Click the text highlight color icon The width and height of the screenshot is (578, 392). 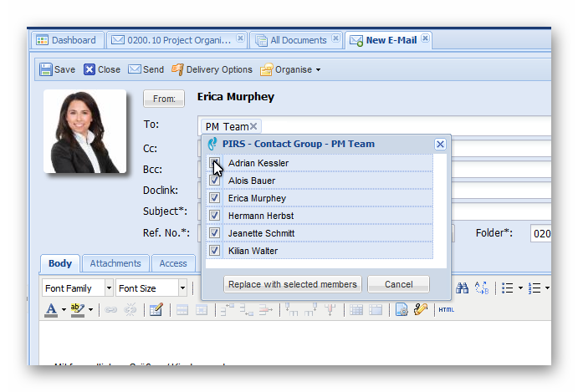pyautogui.click(x=78, y=309)
